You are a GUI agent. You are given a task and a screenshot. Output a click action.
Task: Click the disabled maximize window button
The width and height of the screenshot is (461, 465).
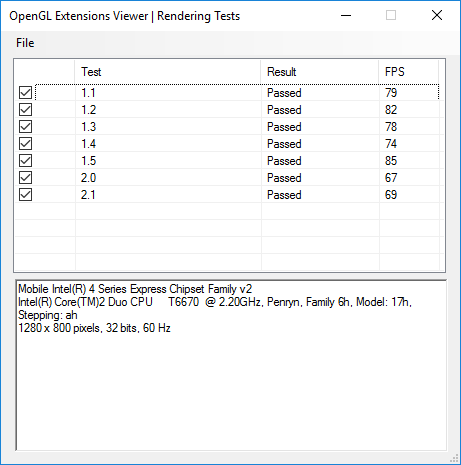click(391, 15)
